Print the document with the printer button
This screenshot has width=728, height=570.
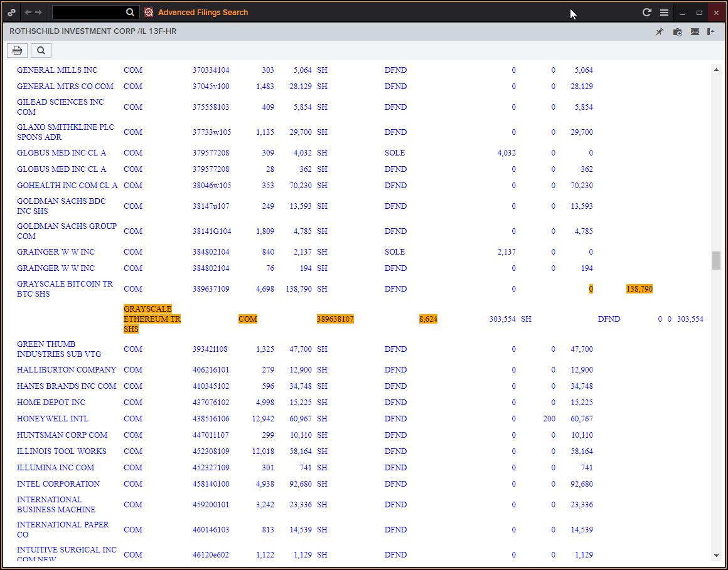click(x=17, y=50)
